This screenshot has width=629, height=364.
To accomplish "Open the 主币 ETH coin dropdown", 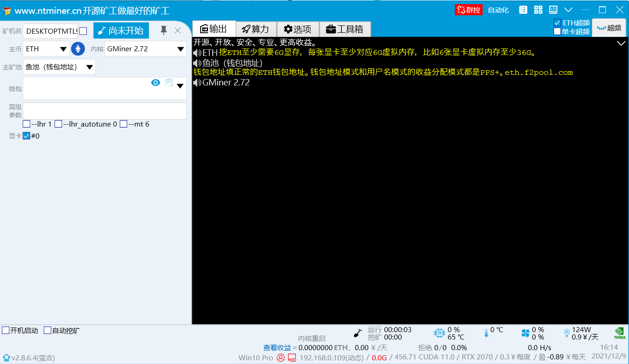I will tap(46, 49).
